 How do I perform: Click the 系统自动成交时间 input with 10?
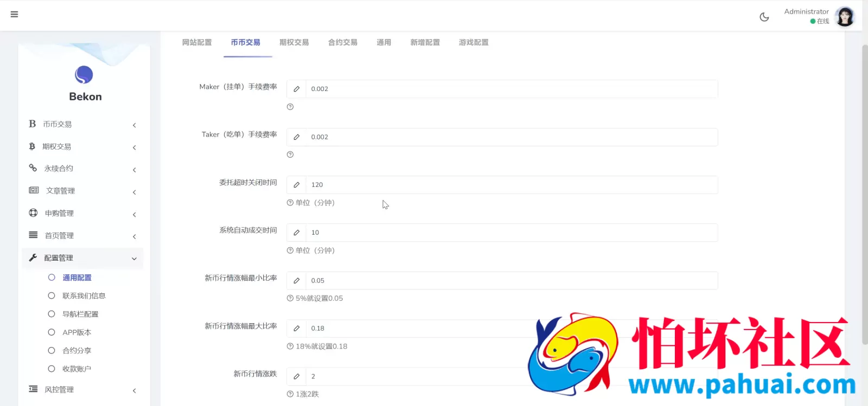click(x=512, y=233)
